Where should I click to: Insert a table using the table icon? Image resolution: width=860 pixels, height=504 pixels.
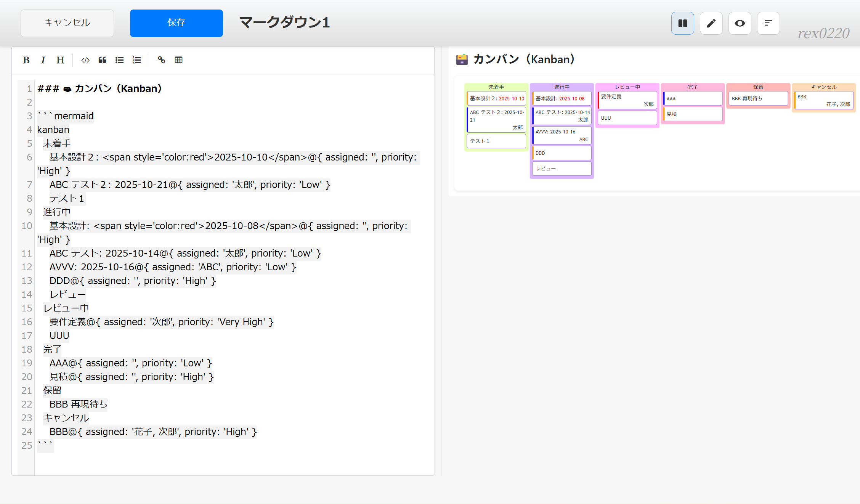pyautogui.click(x=178, y=60)
